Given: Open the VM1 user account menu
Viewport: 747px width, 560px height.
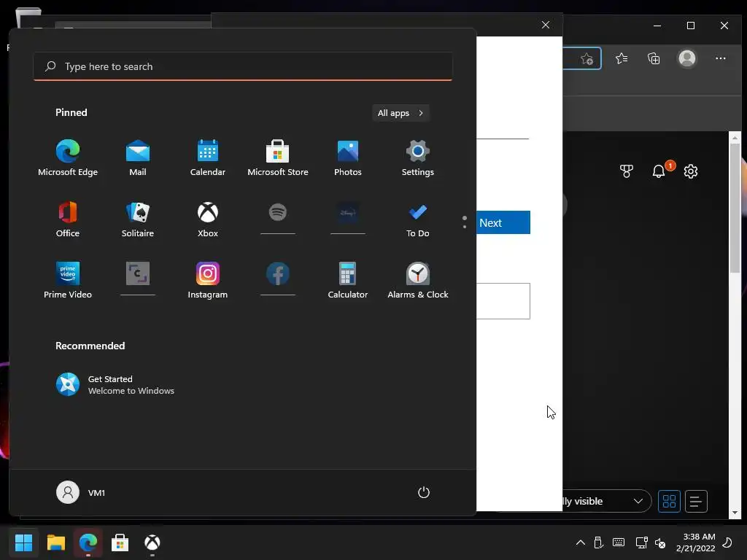Looking at the screenshot, I should pyautogui.click(x=81, y=492).
